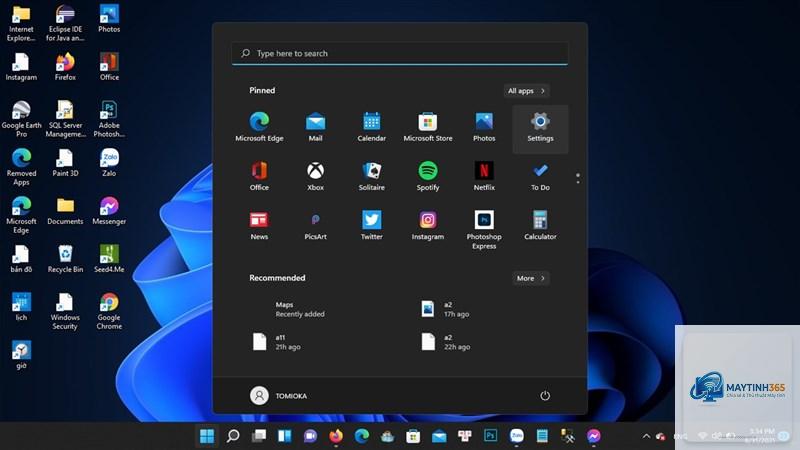Open Microsoft Store pinned tile
This screenshot has height=450, width=800.
428,127
